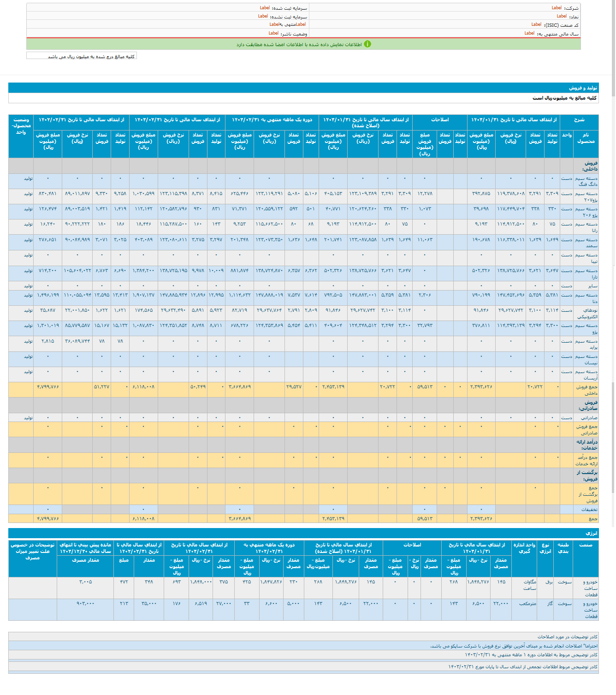Click the جمع فروش داخلی total row label

tap(586, 390)
